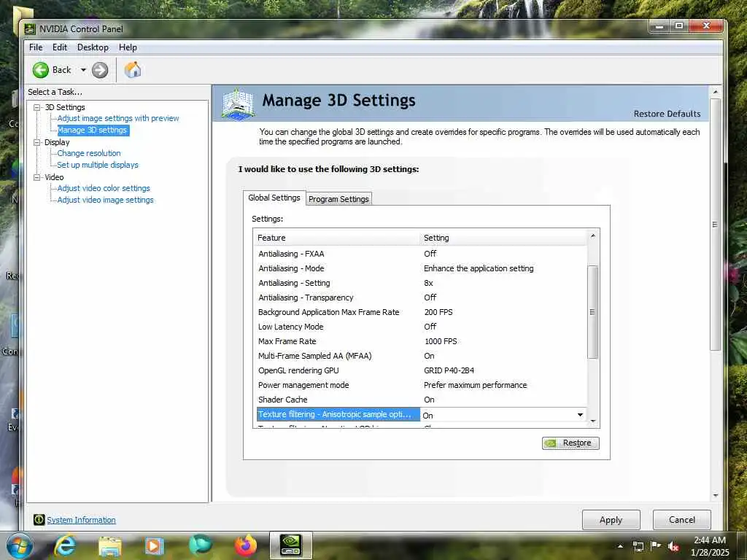This screenshot has height=560, width=747.
Task: Select Manage 3D settings in tree
Action: pyautogui.click(x=93, y=130)
